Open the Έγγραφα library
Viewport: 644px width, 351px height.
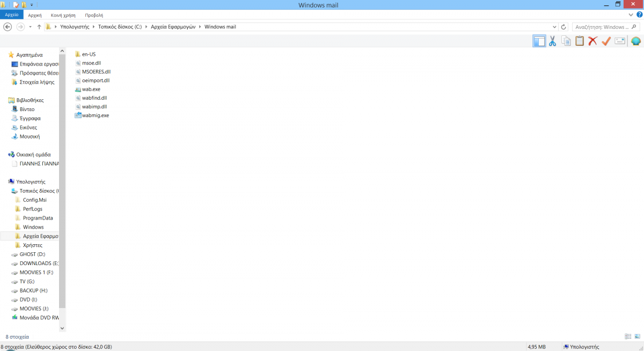(26, 118)
